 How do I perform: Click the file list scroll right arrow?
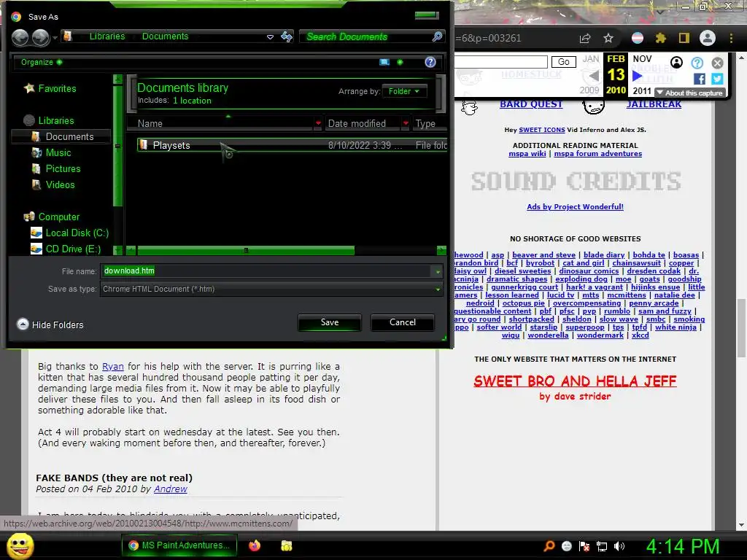tap(441, 251)
